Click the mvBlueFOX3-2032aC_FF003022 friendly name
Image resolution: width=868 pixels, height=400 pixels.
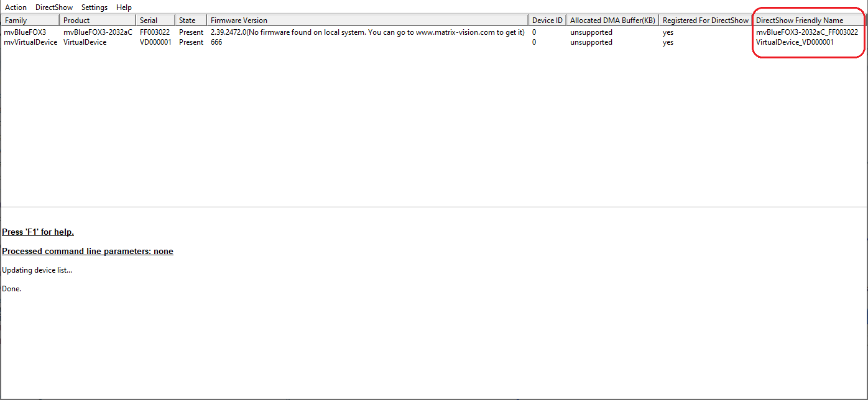(806, 32)
